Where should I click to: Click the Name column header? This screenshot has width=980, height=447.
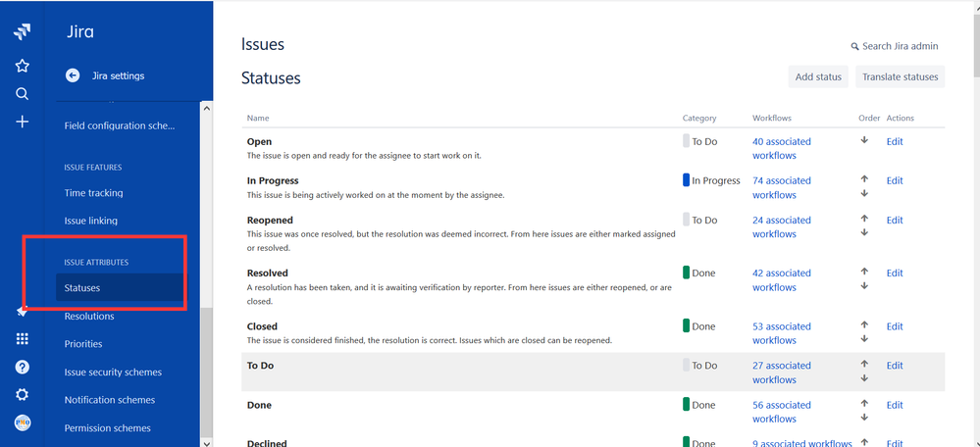[x=258, y=118]
